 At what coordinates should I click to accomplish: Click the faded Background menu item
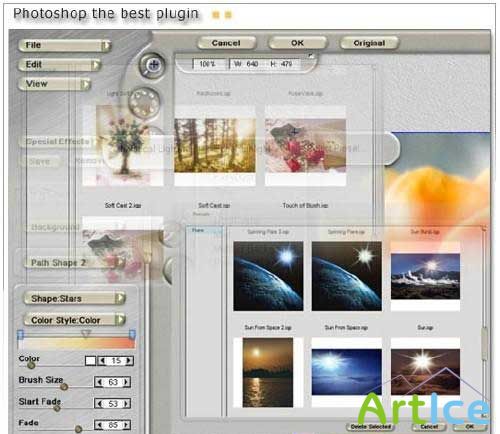click(x=55, y=227)
